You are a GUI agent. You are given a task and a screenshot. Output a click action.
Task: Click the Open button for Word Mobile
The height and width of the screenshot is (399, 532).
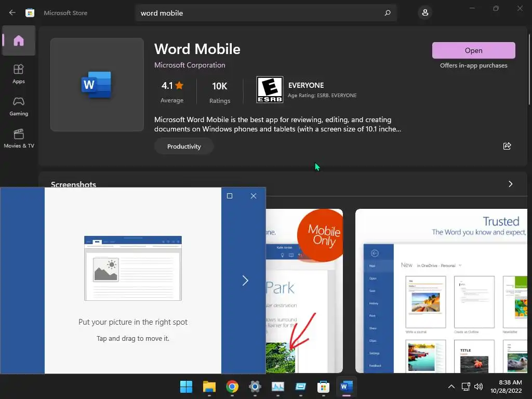point(474,50)
